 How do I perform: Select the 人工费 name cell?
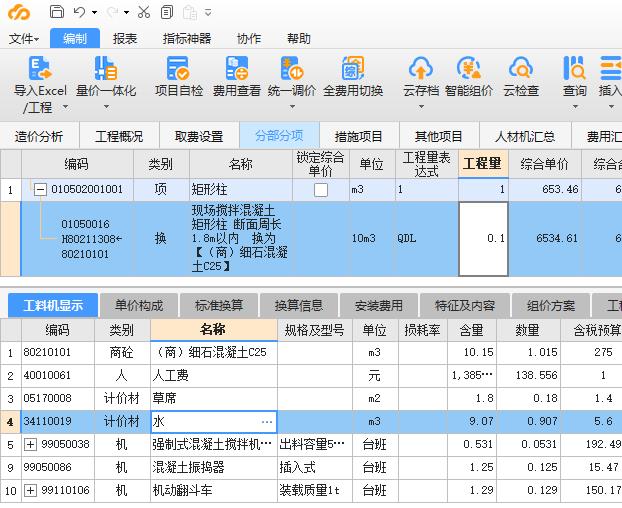click(x=213, y=376)
